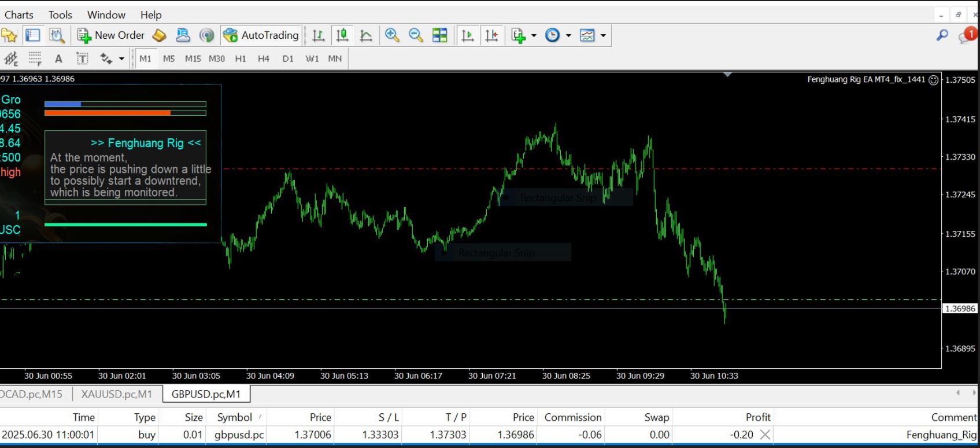
Task: Toggle chart shift icon
Action: click(x=491, y=35)
